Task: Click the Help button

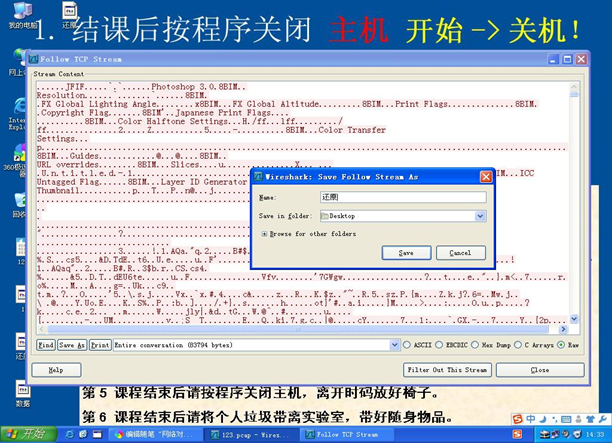Action: coord(56,370)
